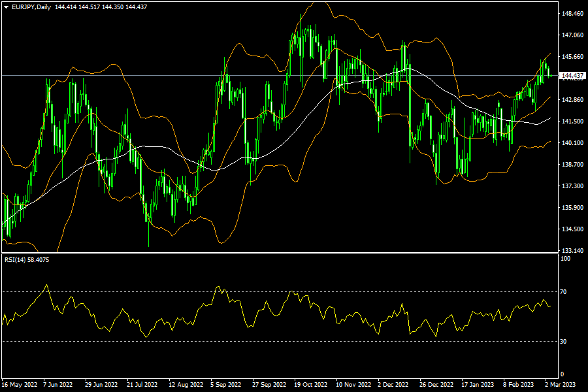588x392 pixels.
Task: Click the RSI(14) 58.4075 indicator label
Action: [x=27, y=259]
